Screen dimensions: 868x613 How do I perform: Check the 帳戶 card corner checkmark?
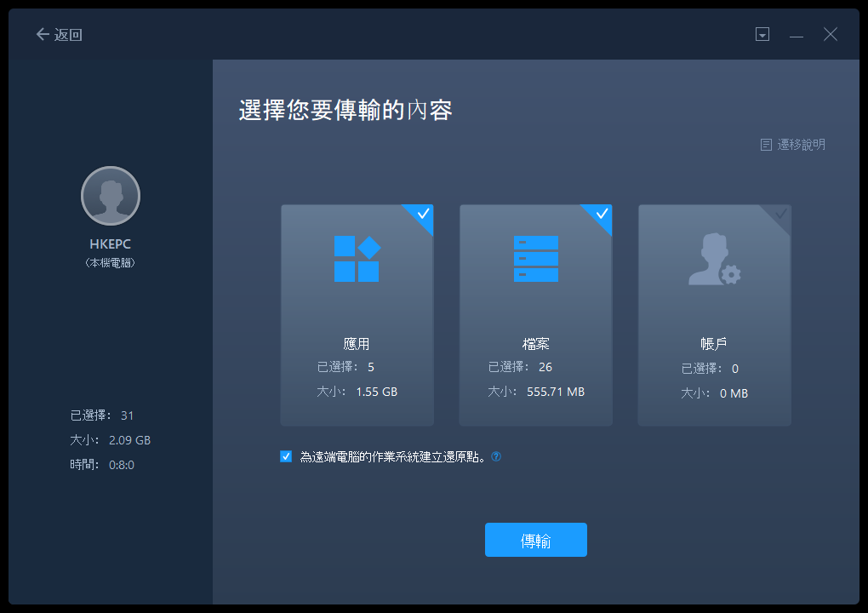(x=780, y=215)
